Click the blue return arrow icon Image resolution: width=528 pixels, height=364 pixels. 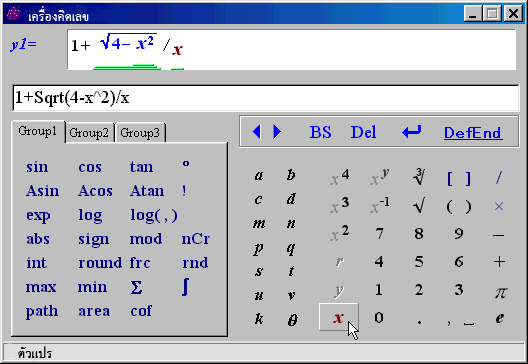(x=411, y=132)
